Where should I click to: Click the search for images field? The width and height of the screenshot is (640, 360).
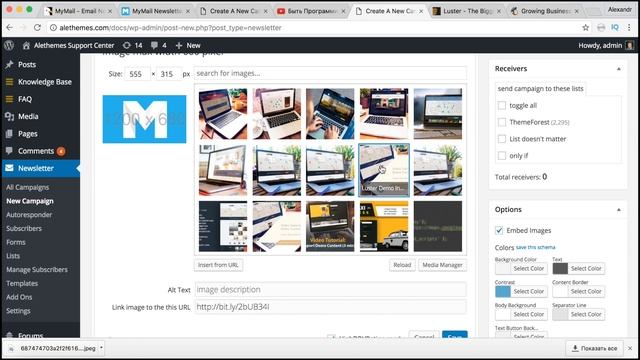click(330, 73)
